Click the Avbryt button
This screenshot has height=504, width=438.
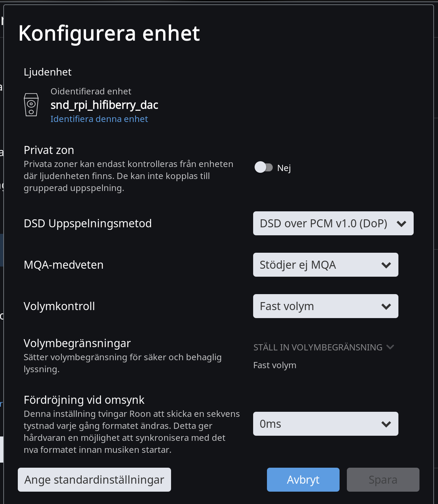coord(303,480)
